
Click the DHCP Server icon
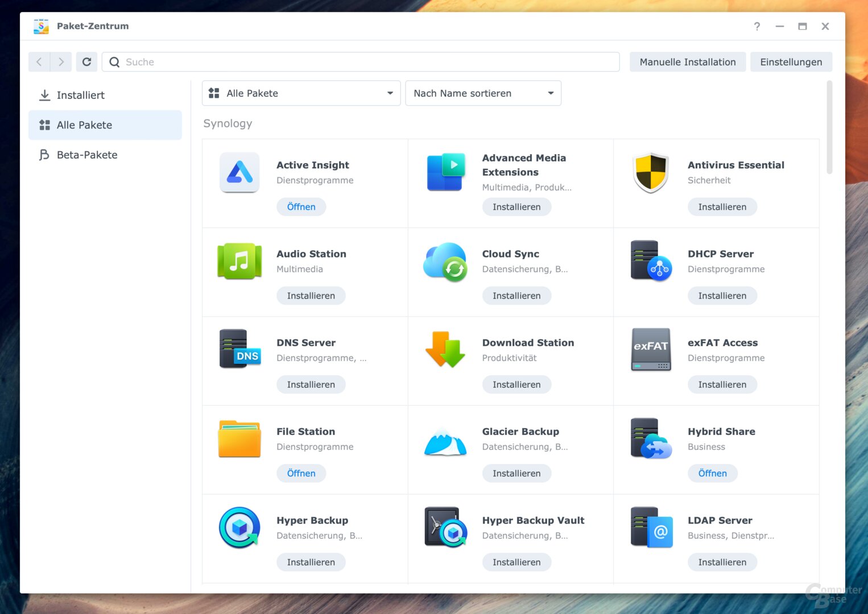(x=651, y=261)
